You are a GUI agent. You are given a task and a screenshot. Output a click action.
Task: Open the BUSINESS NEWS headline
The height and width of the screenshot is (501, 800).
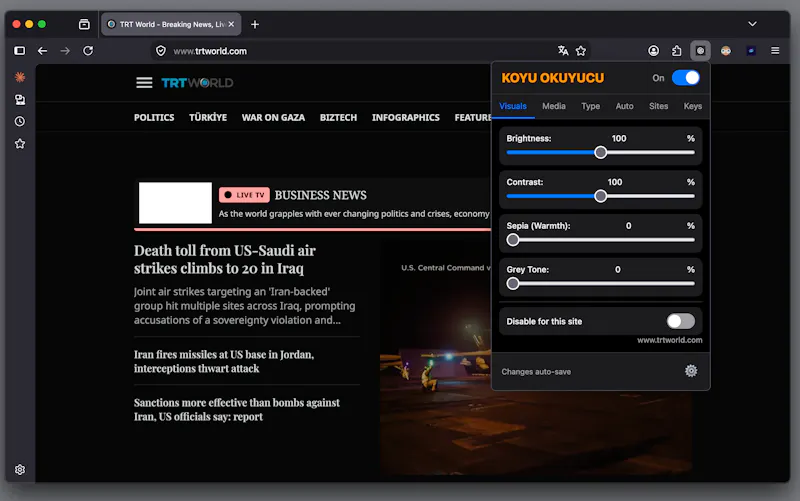click(x=320, y=195)
